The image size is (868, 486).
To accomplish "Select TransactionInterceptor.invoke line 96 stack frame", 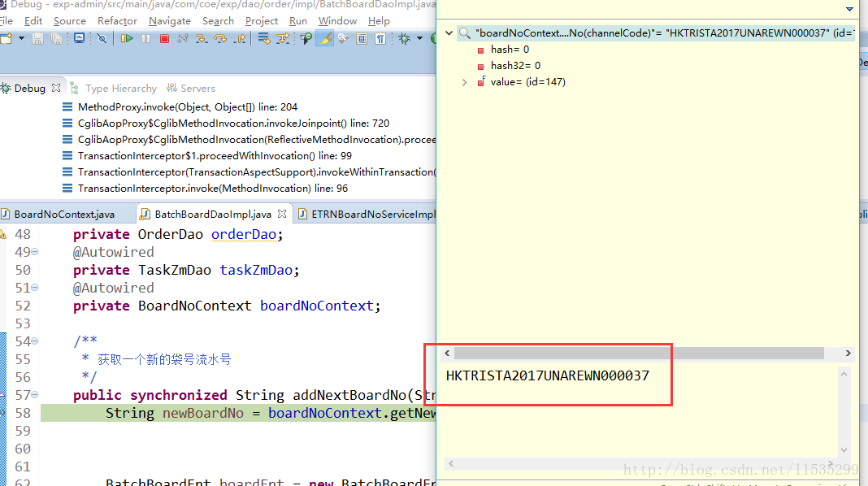I will pos(213,189).
